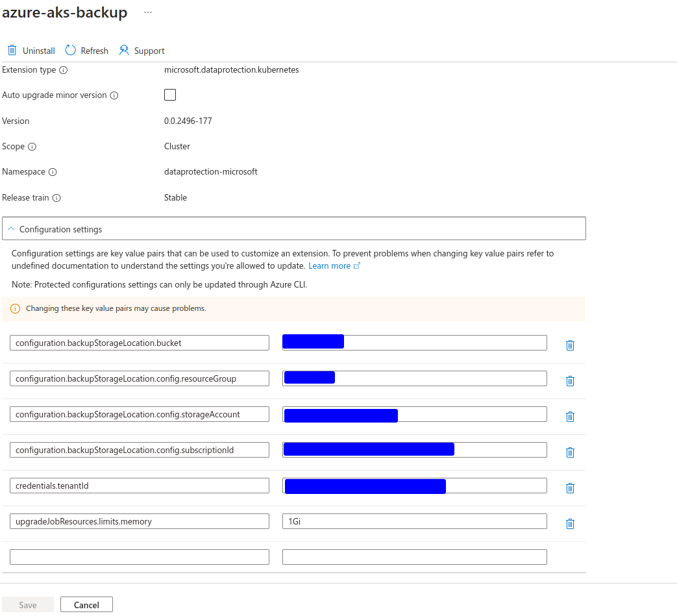Click the Protected configurations note text
Screen dimensions: 677x616
point(159,285)
